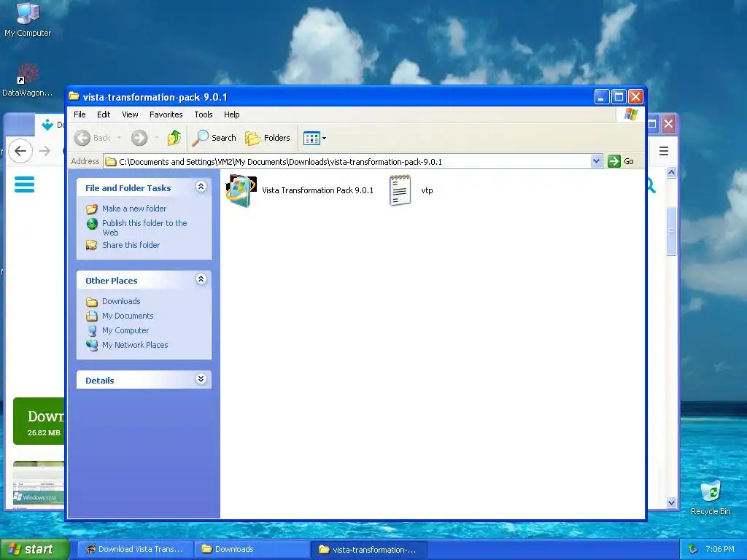Click the vista-transformation-pack folder title bar icon
This screenshot has width=747, height=560.
click(x=74, y=97)
